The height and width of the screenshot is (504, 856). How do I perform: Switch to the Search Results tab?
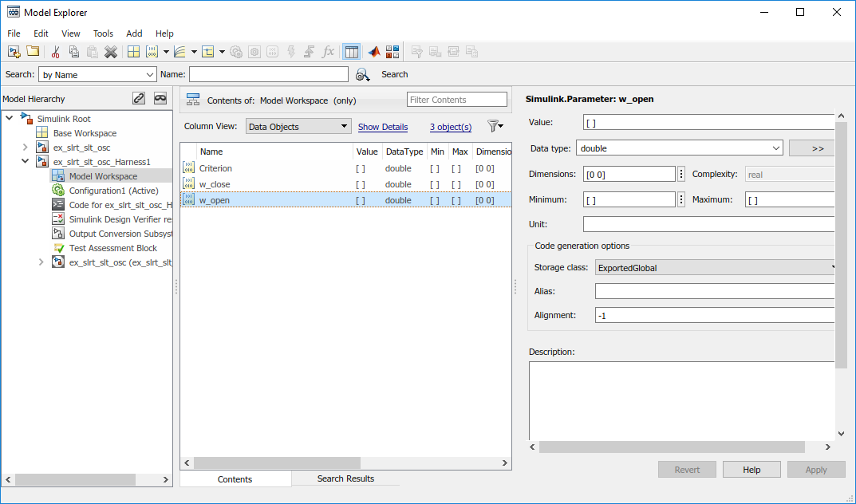click(345, 478)
